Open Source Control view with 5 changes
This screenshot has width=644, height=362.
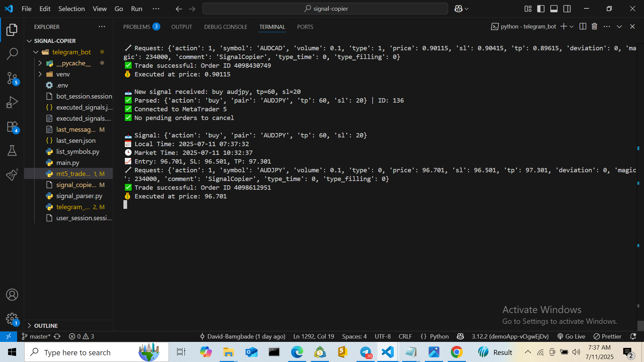click(x=12, y=78)
